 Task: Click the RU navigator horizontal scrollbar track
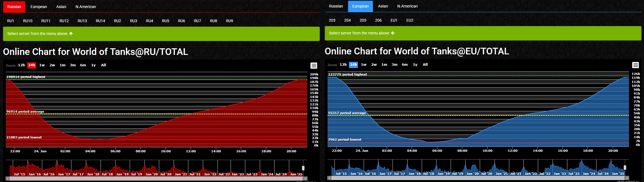point(156,179)
